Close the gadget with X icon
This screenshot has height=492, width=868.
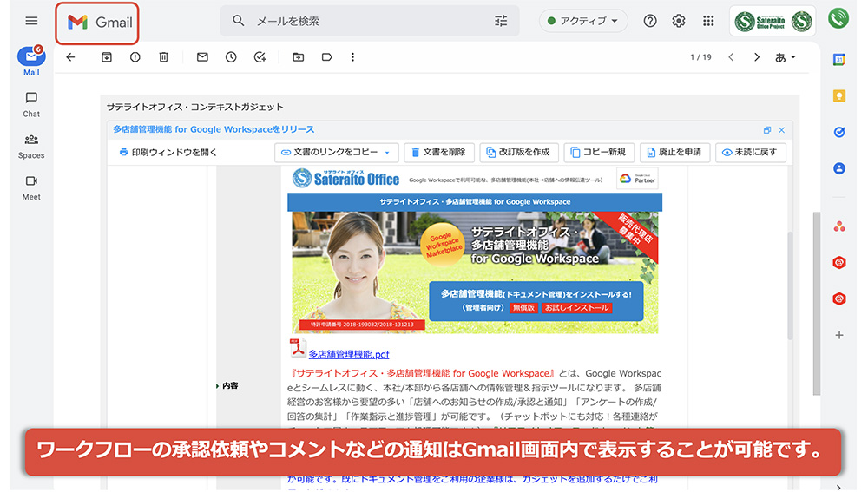click(x=782, y=130)
